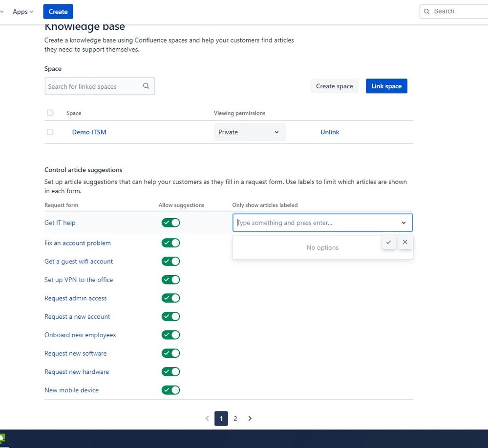This screenshot has height=448, width=488.
Task: Click the 'Allow suggestions' column header
Action: pos(181,205)
